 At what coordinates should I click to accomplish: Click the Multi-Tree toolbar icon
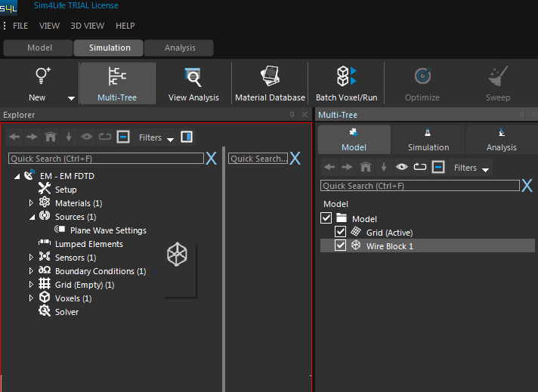click(116, 76)
